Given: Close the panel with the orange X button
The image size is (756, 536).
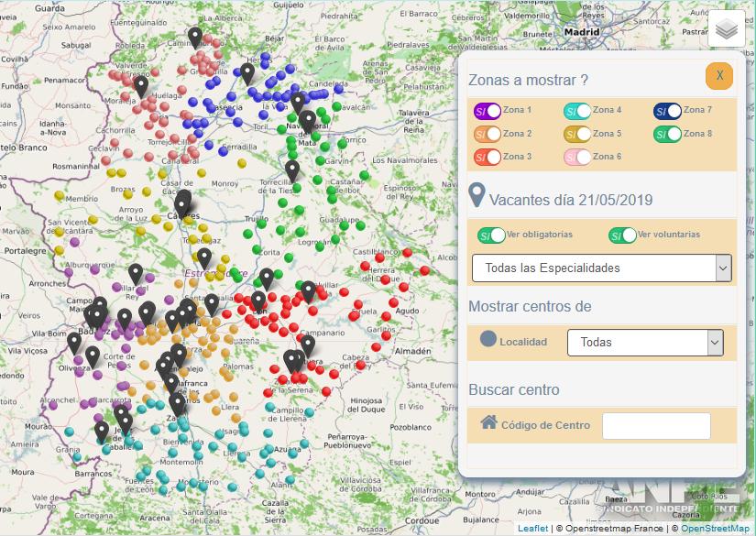Looking at the screenshot, I should 719,76.
